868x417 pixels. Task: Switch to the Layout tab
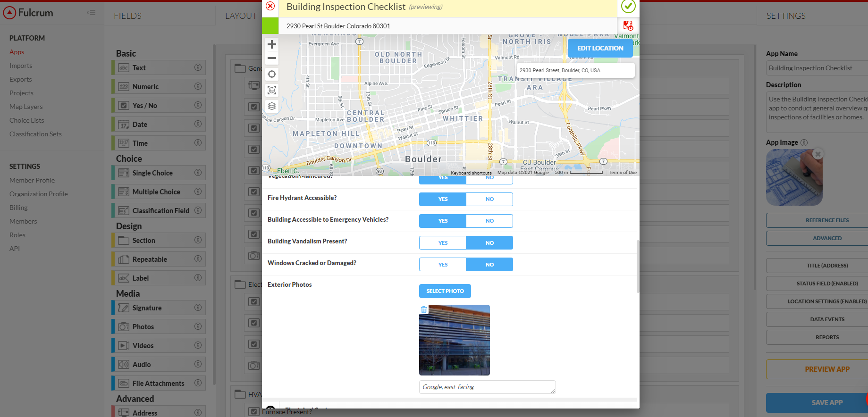pyautogui.click(x=241, y=16)
